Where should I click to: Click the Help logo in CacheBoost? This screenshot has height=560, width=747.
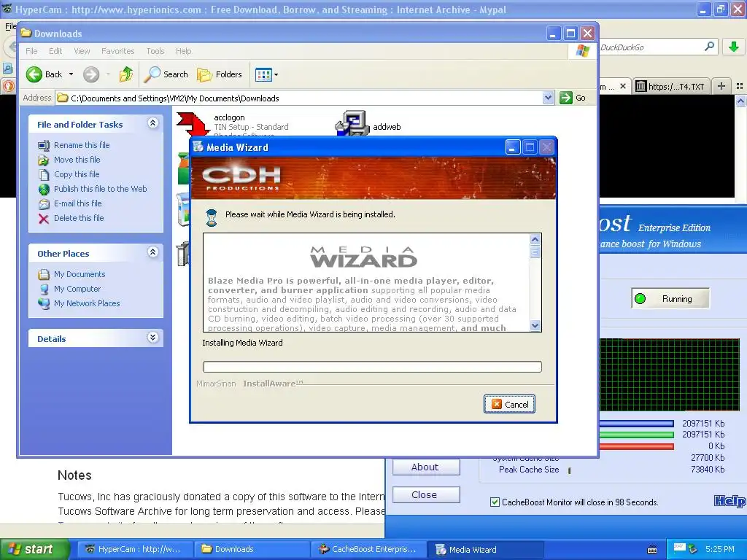729,500
